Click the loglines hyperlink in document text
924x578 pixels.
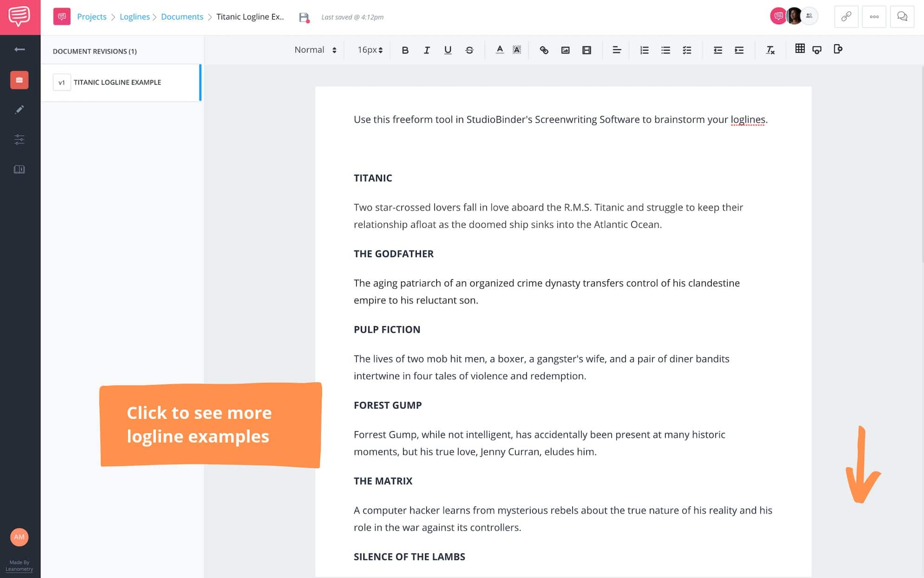click(x=748, y=118)
